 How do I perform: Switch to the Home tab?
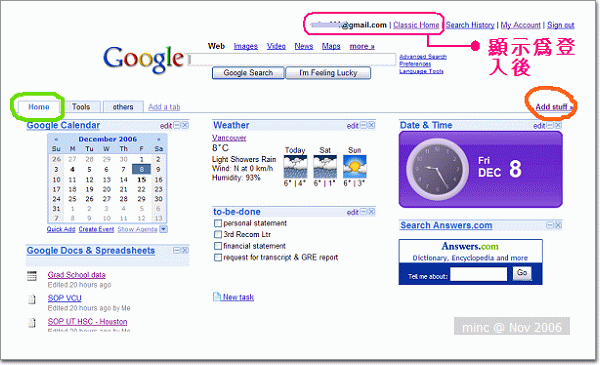(39, 107)
